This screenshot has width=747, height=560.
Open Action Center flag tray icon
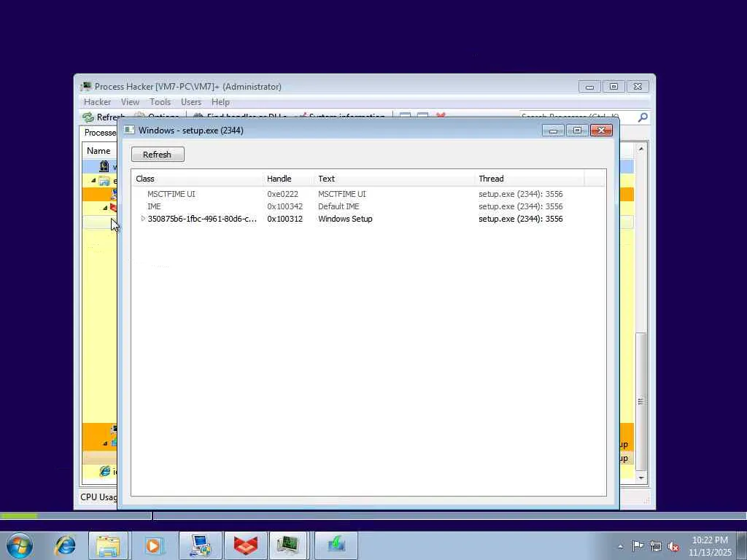pyautogui.click(x=638, y=546)
